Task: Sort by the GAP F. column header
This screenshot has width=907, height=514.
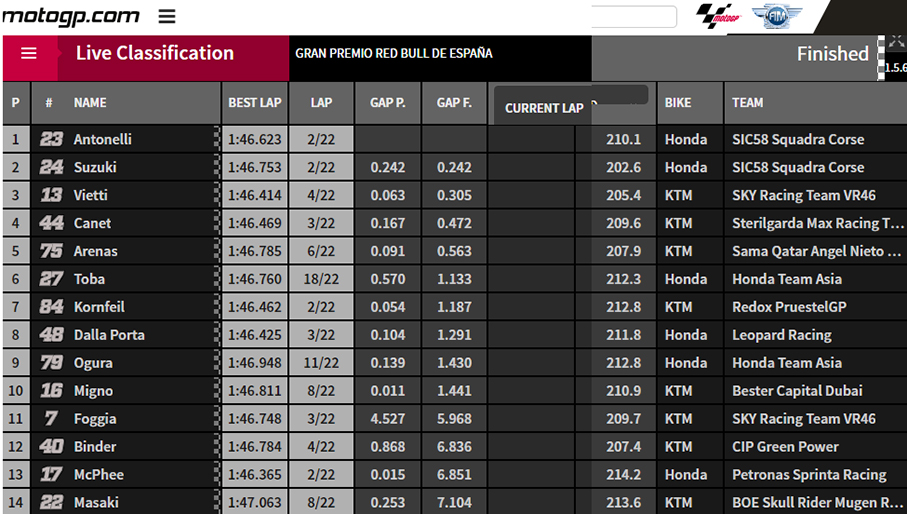Action: 454,103
